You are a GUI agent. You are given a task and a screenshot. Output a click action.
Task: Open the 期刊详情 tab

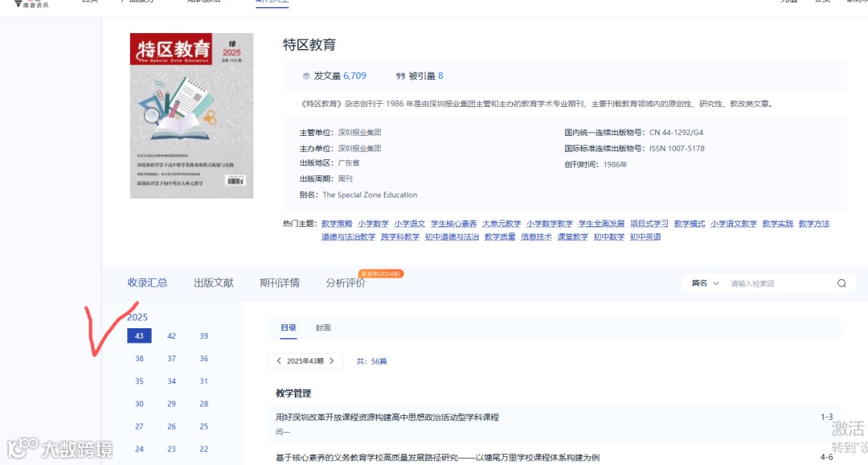click(x=280, y=282)
